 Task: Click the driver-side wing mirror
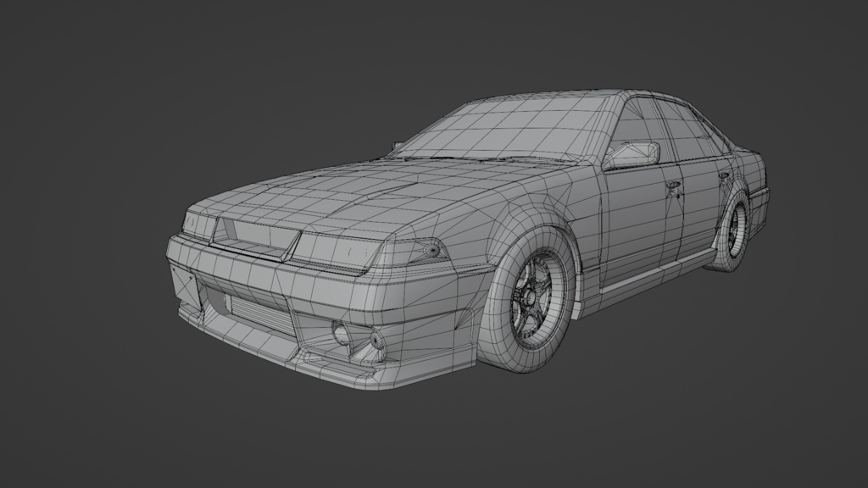(x=632, y=154)
